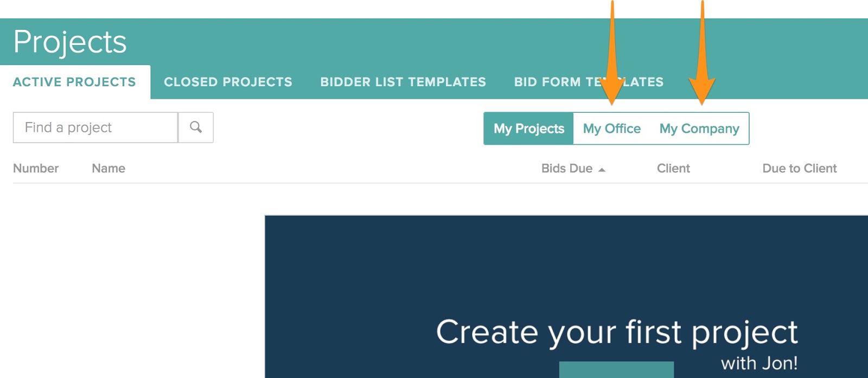868x378 pixels.
Task: Click the sort arrow beside Bids Due
Action: [x=602, y=170]
